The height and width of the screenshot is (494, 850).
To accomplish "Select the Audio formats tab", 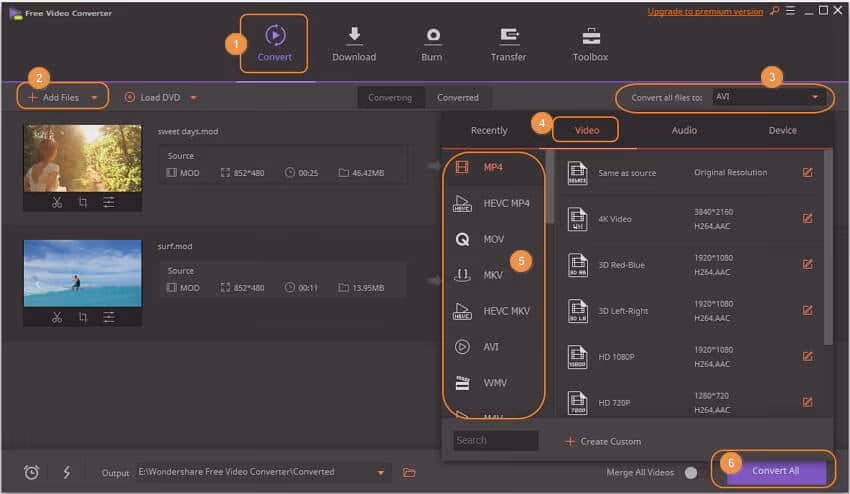I will click(684, 130).
